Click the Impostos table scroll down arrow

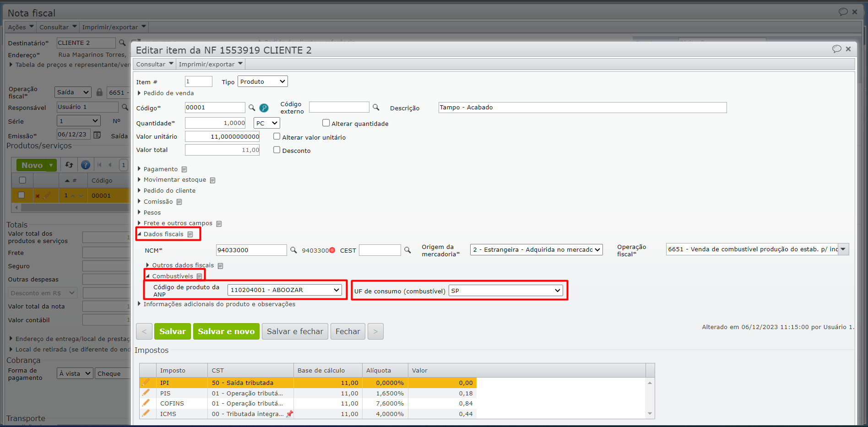pos(650,414)
